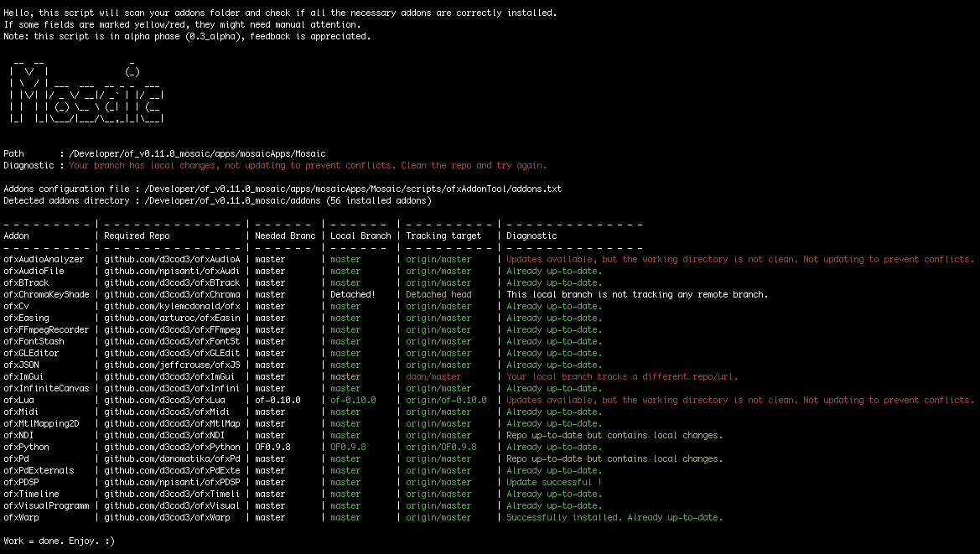Click the green 'of-0.10.0' local branch

click(353, 401)
